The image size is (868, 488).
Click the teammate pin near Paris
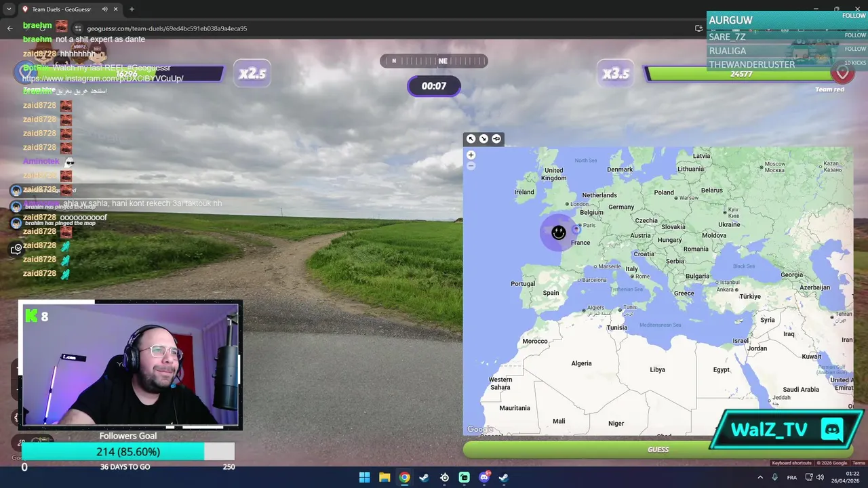coord(576,229)
